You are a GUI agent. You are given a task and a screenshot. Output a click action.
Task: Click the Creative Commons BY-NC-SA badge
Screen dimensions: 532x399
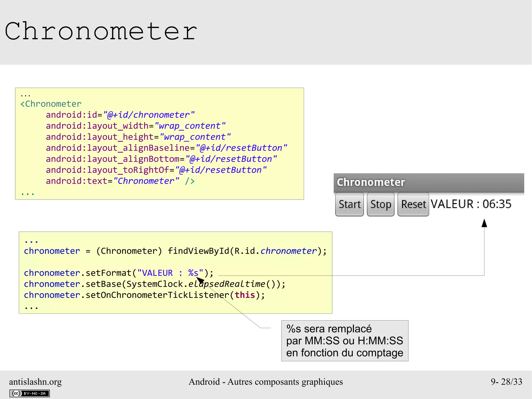tap(30, 393)
